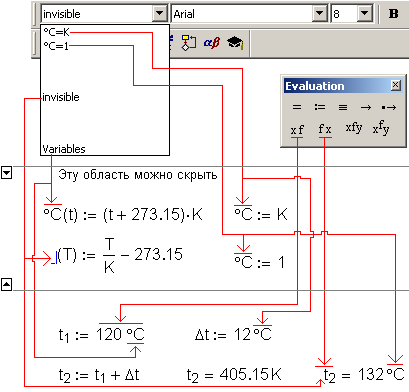This screenshot has width=409, height=392.
Task: Click the programming flowchart toolbar icon
Action: 189,43
